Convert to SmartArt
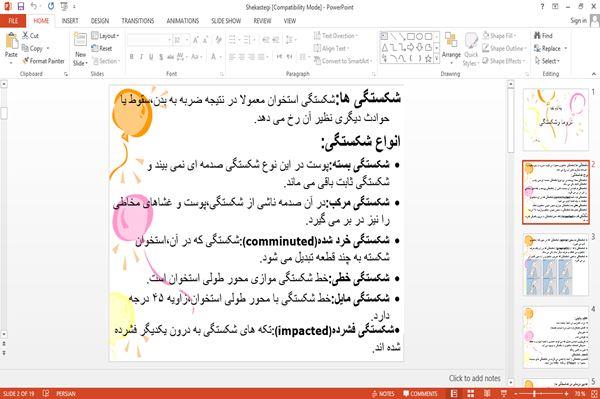600x399 pixels. point(343,61)
